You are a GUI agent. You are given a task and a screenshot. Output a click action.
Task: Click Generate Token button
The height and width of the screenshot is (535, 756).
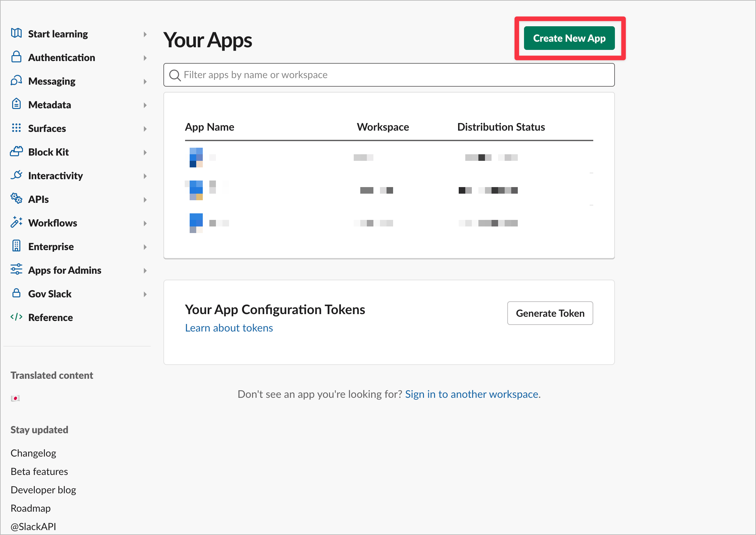point(550,313)
